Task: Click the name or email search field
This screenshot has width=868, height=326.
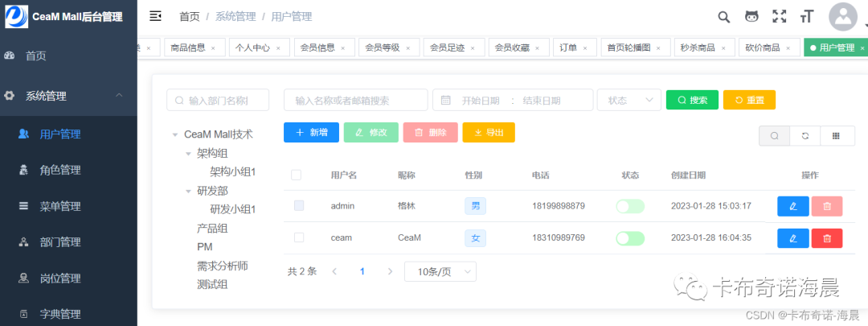Action: pos(355,100)
